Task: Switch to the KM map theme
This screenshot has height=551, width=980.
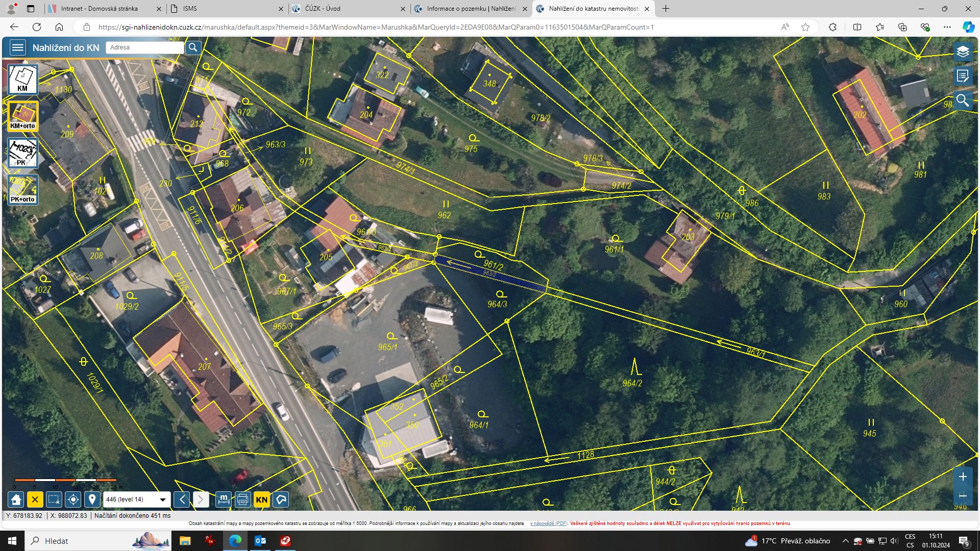Action: coord(22,80)
